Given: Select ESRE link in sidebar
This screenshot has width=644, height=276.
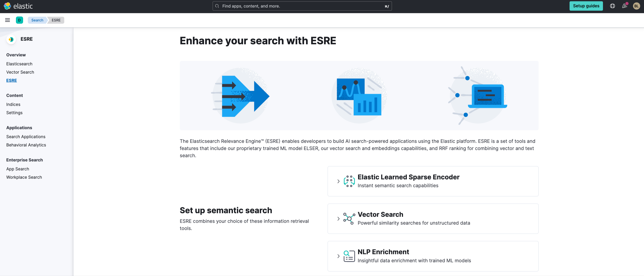Looking at the screenshot, I should click(x=11, y=80).
